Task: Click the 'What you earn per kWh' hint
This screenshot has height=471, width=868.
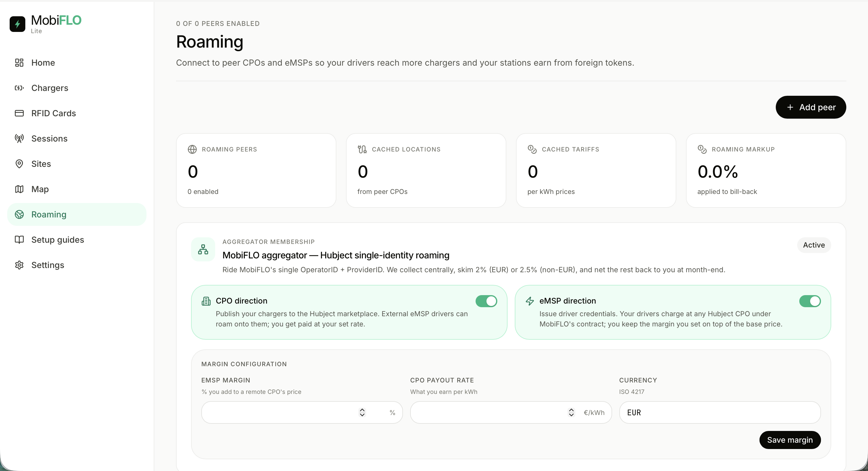Action: [444, 392]
